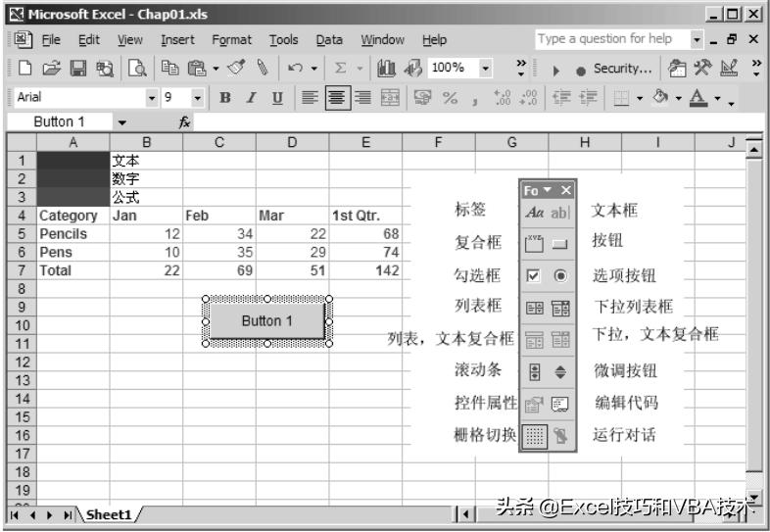Viewport: 770px width, 532px height.
Task: Apply Percent style format
Action: coord(450,98)
